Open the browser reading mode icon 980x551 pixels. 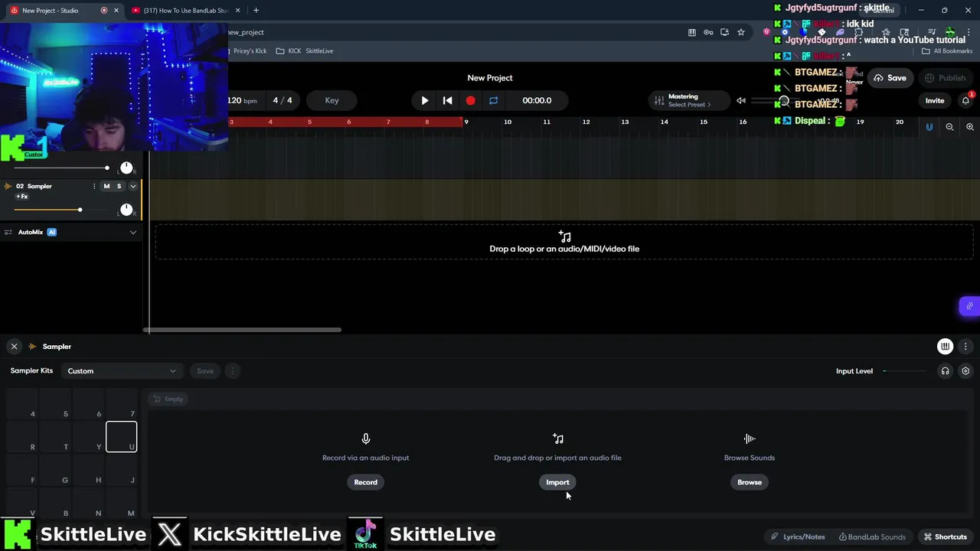point(692,32)
